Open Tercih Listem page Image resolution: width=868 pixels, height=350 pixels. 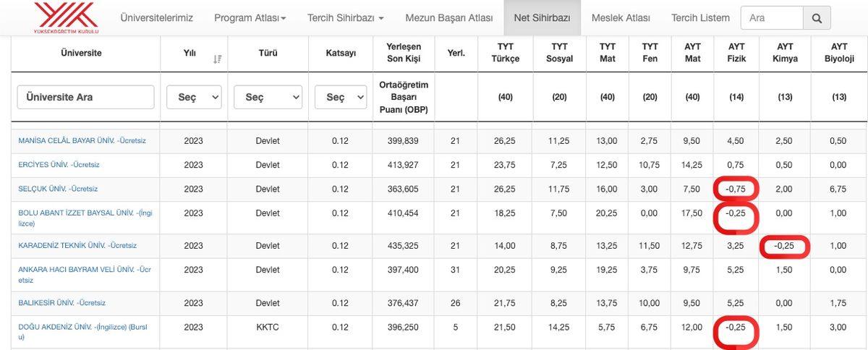tap(700, 18)
